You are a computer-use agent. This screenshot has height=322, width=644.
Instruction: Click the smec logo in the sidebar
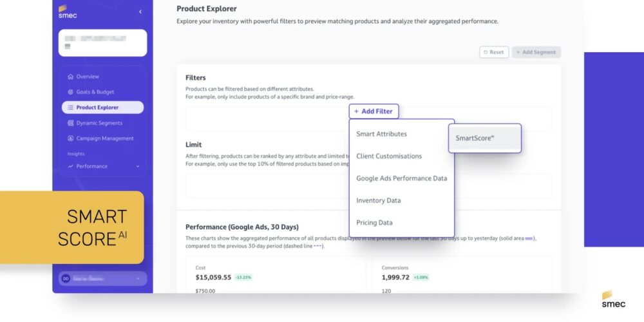[68, 12]
